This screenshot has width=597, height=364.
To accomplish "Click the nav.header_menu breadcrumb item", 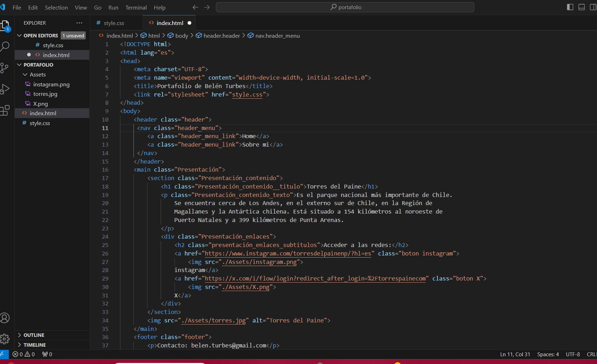I will (x=277, y=36).
